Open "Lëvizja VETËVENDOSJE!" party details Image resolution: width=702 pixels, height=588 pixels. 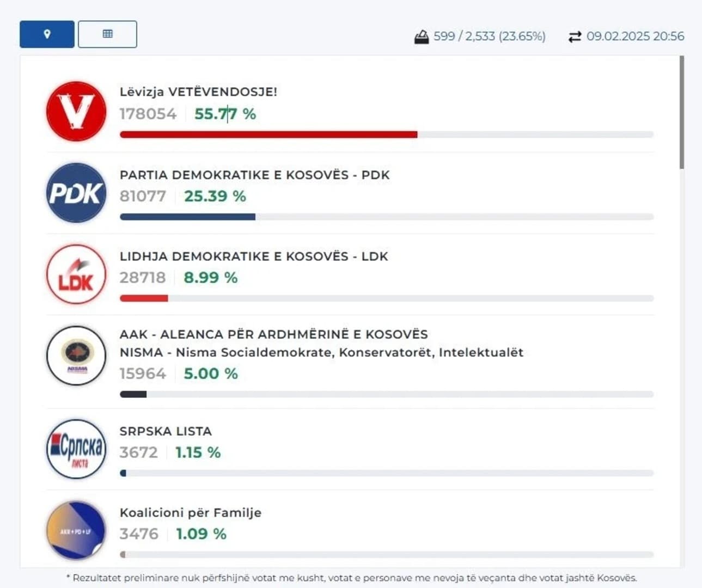point(198,92)
